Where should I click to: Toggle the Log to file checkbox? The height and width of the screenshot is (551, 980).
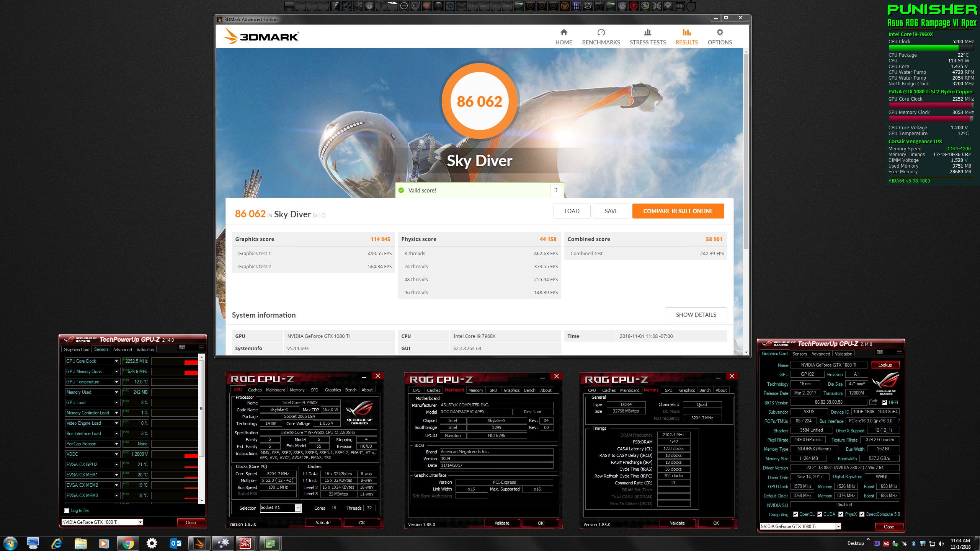pyautogui.click(x=67, y=510)
